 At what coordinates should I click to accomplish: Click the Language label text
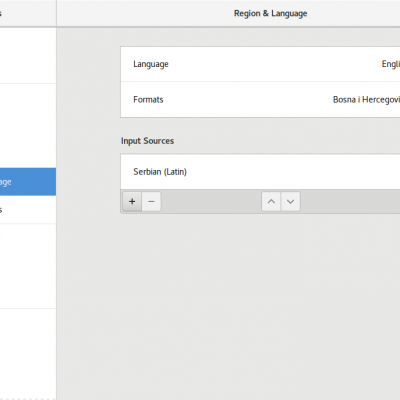click(x=151, y=64)
